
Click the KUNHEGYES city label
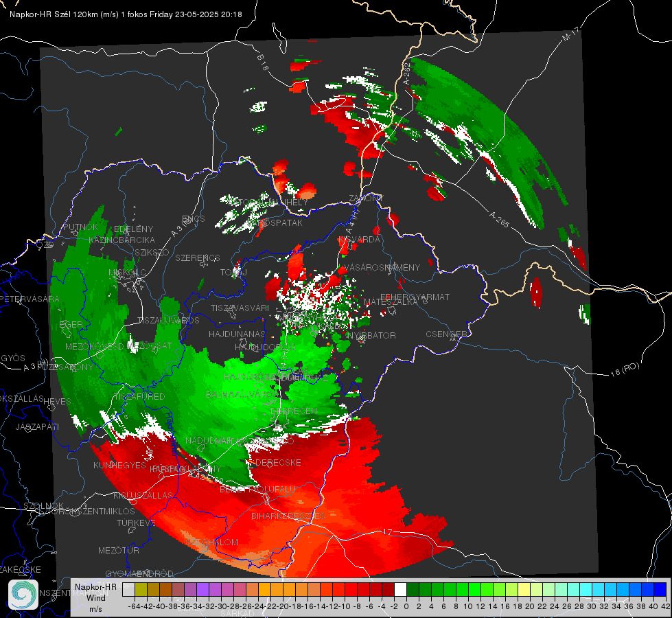(x=119, y=465)
